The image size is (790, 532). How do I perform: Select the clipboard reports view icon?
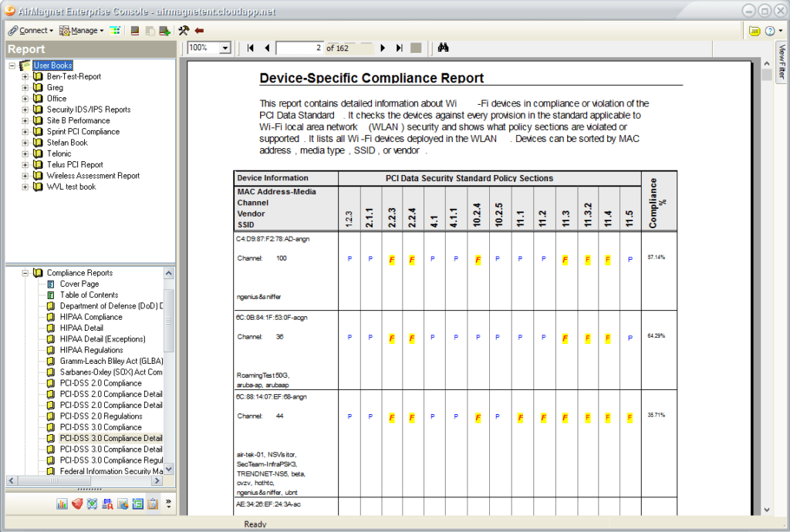(153, 503)
